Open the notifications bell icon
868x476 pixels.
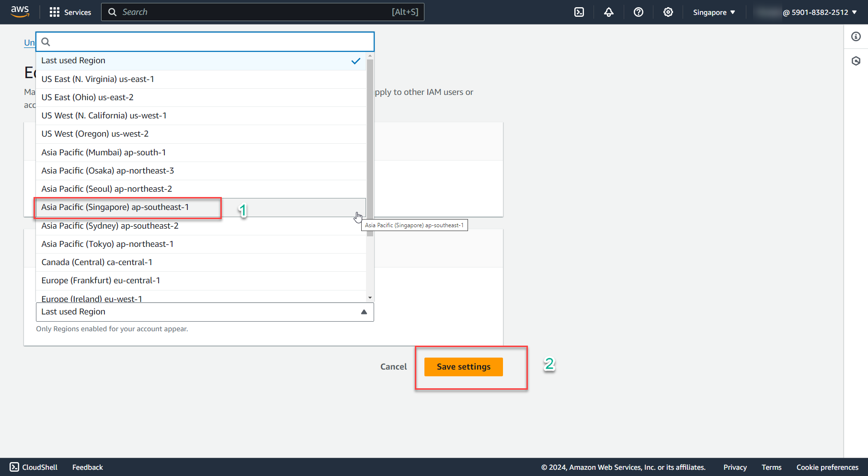[x=608, y=12]
